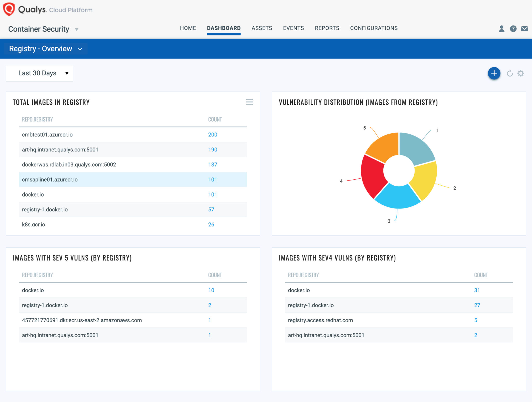The width and height of the screenshot is (532, 402).
Task: Open the Total Images widget hamburger menu
Action: [249, 102]
